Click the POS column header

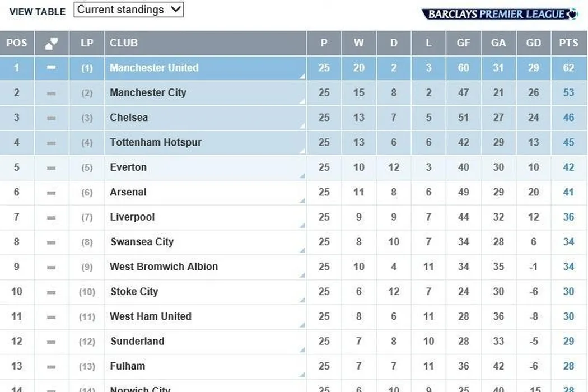point(17,43)
